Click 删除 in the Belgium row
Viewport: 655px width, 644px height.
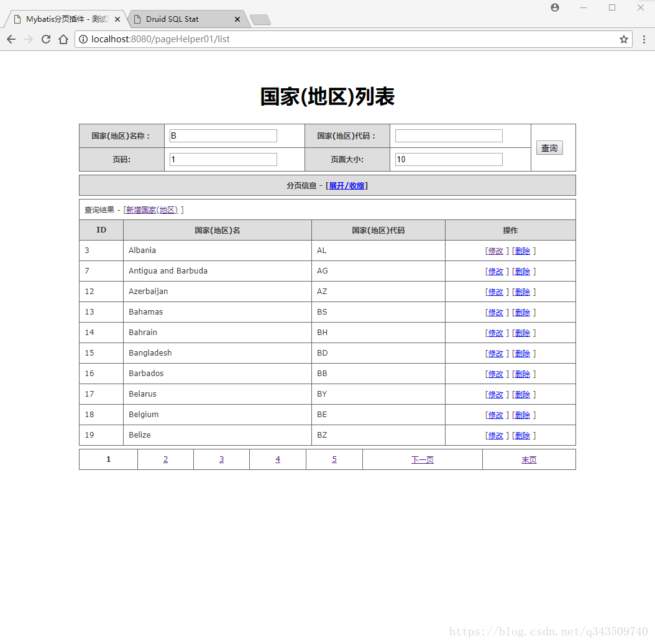pos(523,415)
